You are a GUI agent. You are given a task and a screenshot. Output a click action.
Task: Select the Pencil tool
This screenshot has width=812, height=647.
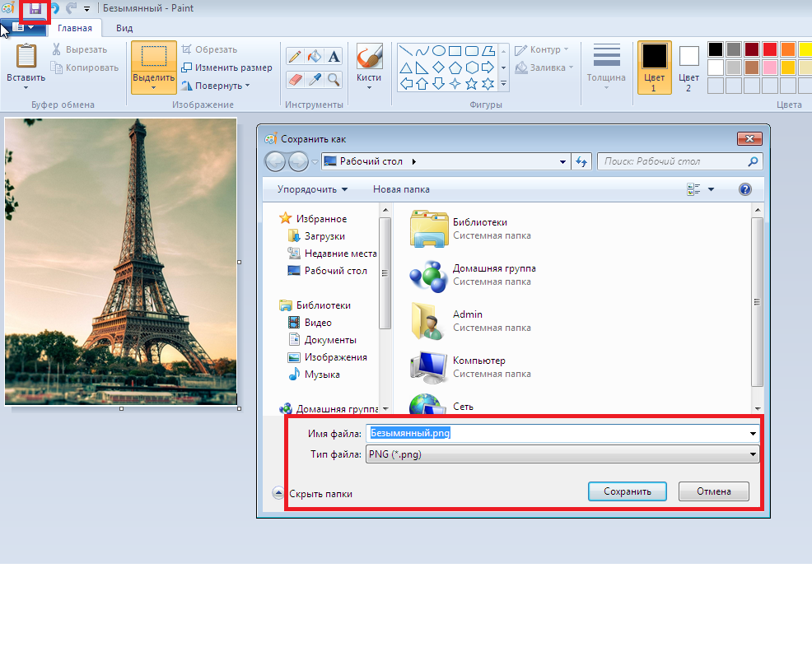click(295, 56)
